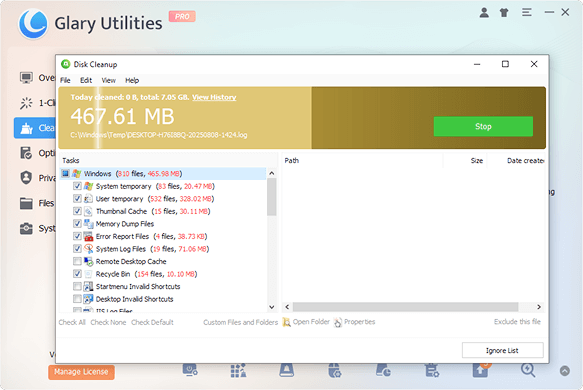Open the Edit menu

(x=86, y=80)
